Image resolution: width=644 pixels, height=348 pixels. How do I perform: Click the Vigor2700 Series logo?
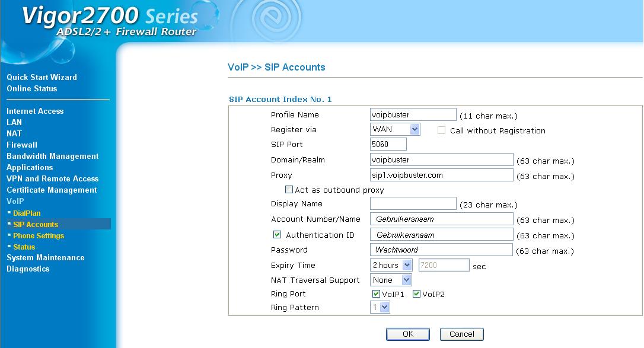(110, 21)
